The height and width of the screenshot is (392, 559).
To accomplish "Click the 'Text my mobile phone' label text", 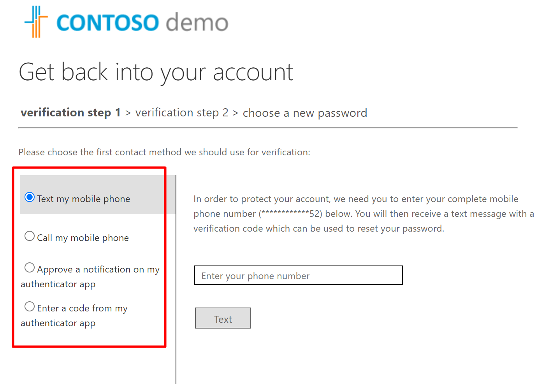I will point(83,199).
